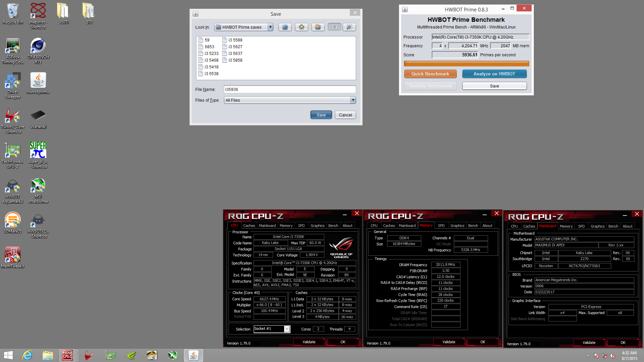Switch to List view in Save dialog
This screenshot has width=644, height=362.
[334, 27]
